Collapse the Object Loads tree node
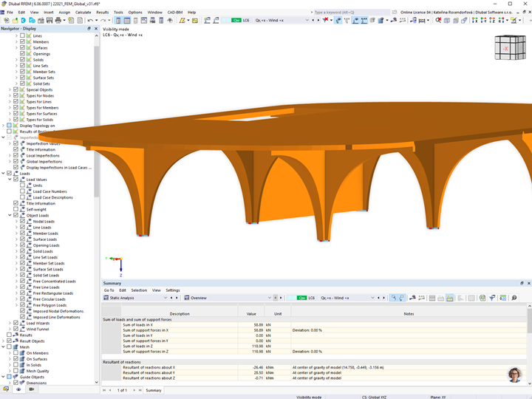The image size is (532, 399). tap(10, 215)
